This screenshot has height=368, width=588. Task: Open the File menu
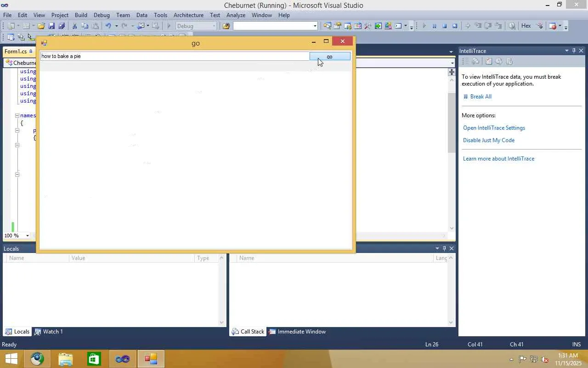(x=7, y=15)
